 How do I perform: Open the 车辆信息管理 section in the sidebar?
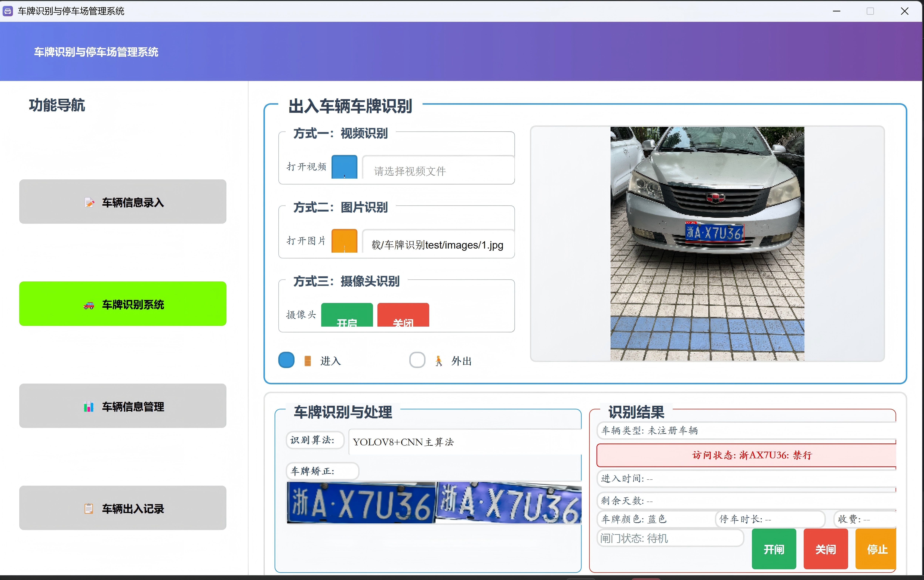click(x=122, y=406)
